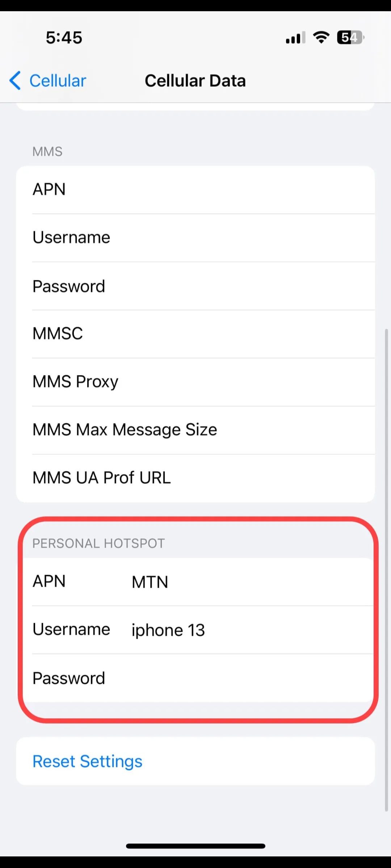Tap the Personal Hotspot Password field

217,678
